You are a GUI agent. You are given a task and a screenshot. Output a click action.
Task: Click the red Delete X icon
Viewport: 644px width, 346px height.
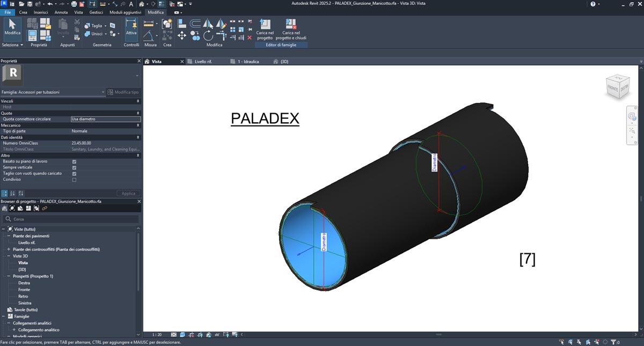coord(250,38)
